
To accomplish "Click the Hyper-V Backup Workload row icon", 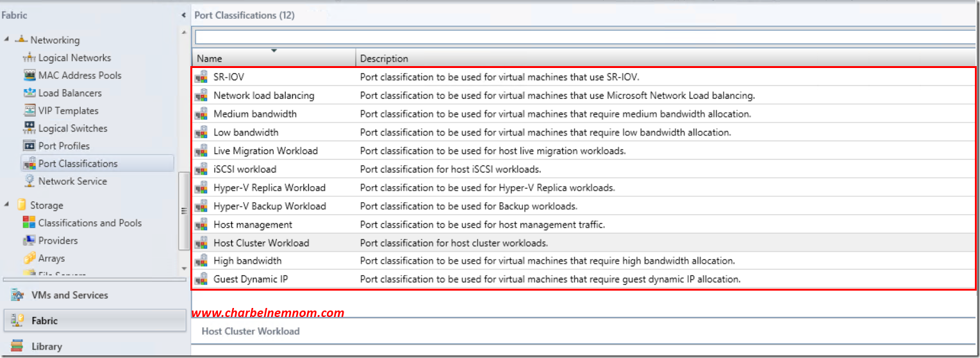I will tap(202, 206).
